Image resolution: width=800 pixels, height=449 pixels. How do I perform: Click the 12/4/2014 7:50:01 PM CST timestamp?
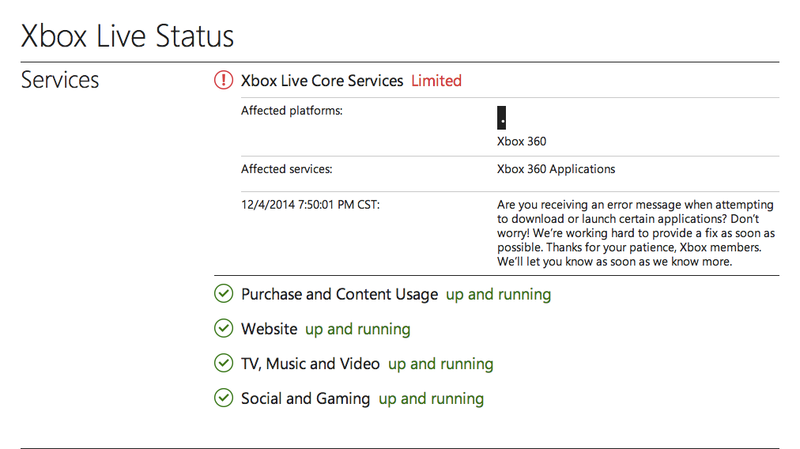310,205
